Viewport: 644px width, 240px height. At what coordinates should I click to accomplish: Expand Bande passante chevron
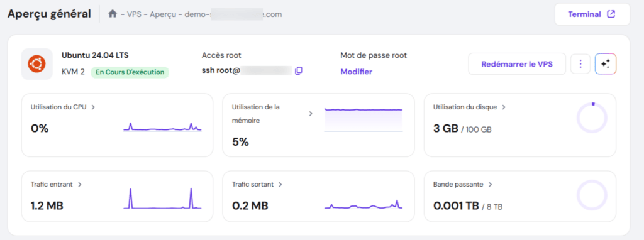click(x=489, y=185)
